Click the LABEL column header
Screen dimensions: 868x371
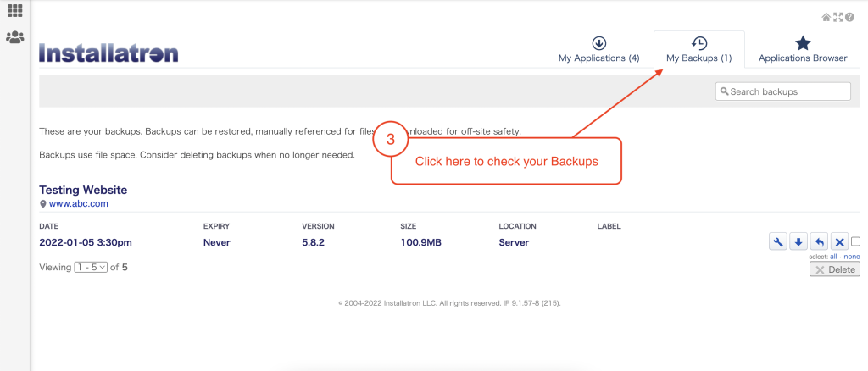point(609,226)
